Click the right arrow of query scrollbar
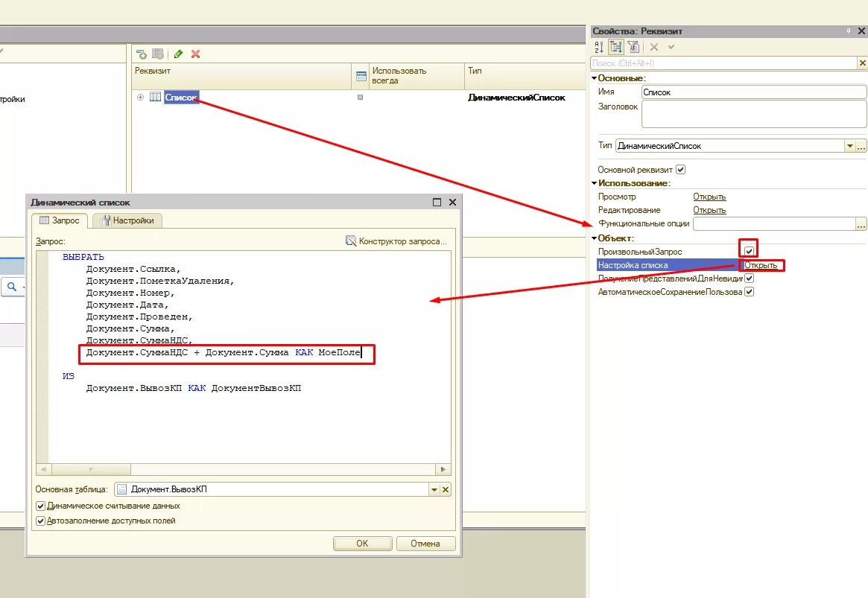 pyautogui.click(x=443, y=469)
